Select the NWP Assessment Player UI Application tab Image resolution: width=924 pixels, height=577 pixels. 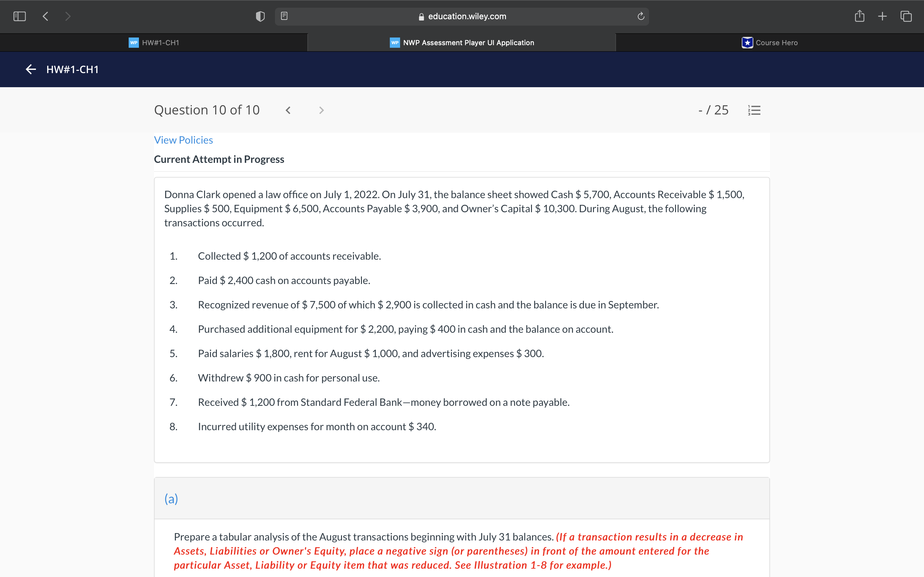point(461,42)
